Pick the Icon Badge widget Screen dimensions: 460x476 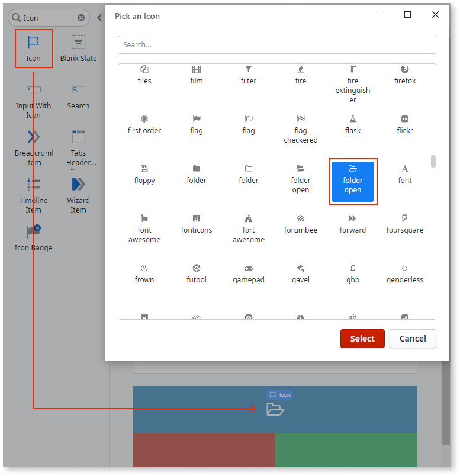click(x=34, y=238)
